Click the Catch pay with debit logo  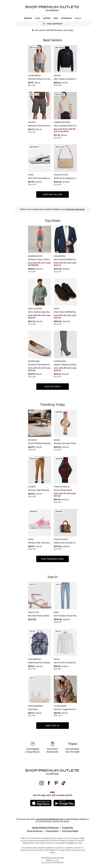[72, 744]
